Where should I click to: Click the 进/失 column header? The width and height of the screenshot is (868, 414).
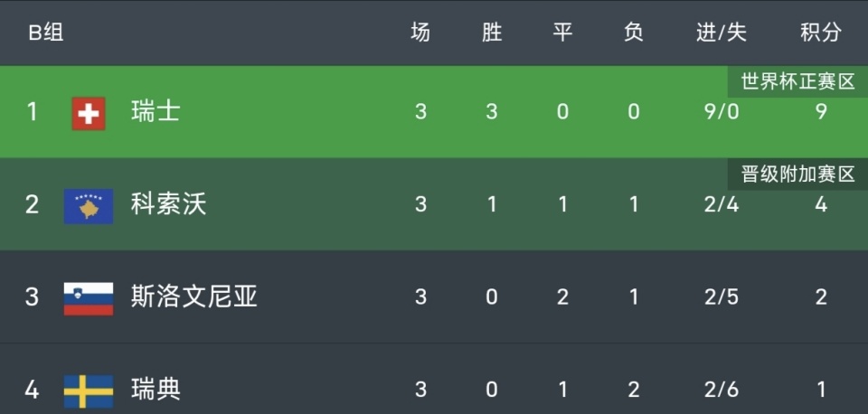pyautogui.click(x=722, y=33)
